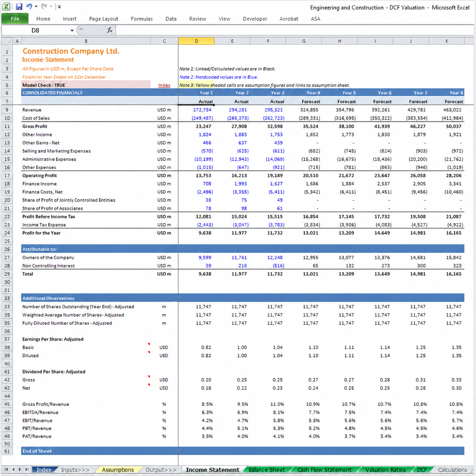Click the insert function fx icon
Viewport: 476px width, 476px height.
pos(110,30)
